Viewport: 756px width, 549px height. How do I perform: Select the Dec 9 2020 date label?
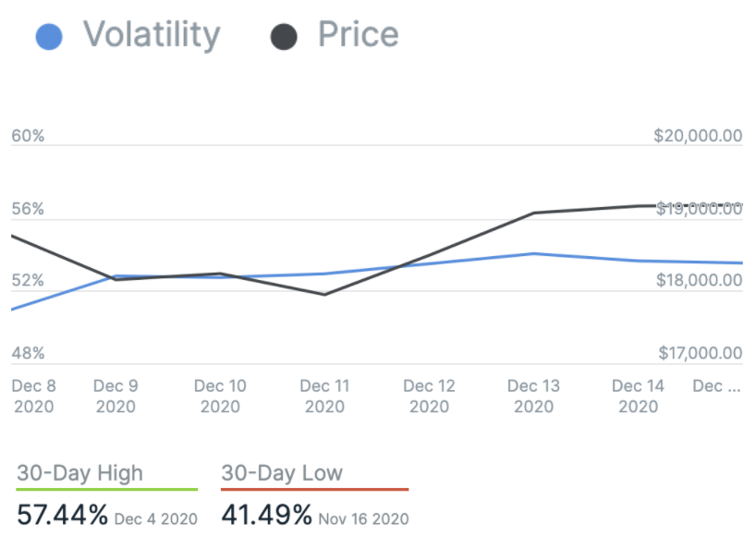click(x=116, y=396)
